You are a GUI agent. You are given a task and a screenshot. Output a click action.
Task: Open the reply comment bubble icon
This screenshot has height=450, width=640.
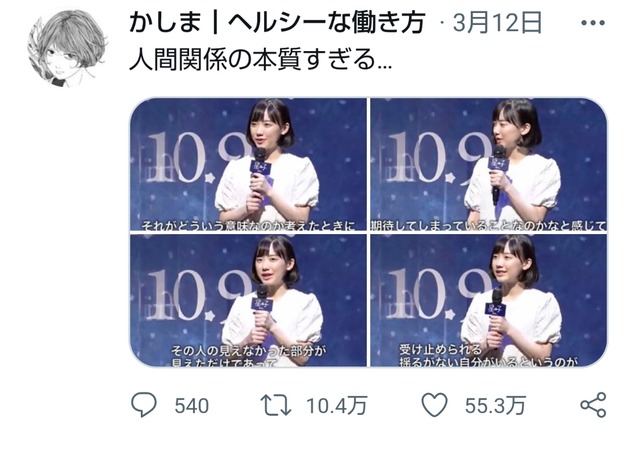[x=144, y=405]
